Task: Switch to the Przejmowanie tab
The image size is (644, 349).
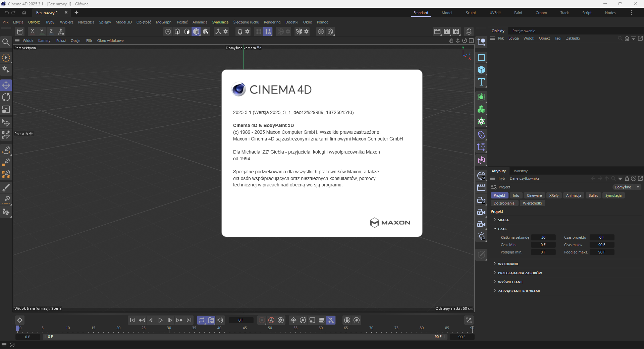Action: click(x=524, y=31)
